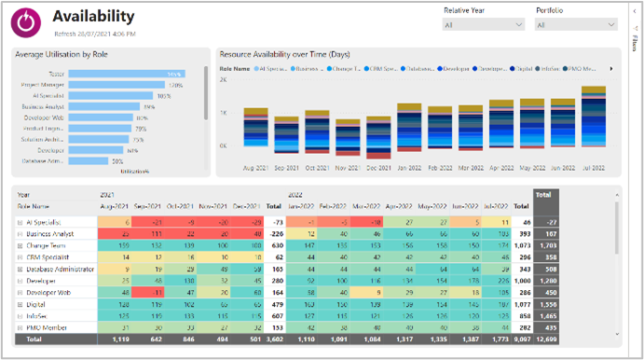
Task: Select the Developer legend dot
Action: pyautogui.click(x=440, y=69)
